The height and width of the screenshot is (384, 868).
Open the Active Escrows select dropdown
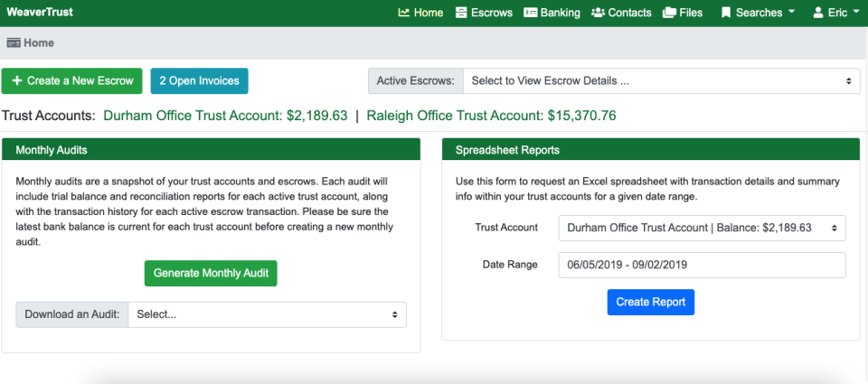[x=662, y=80]
